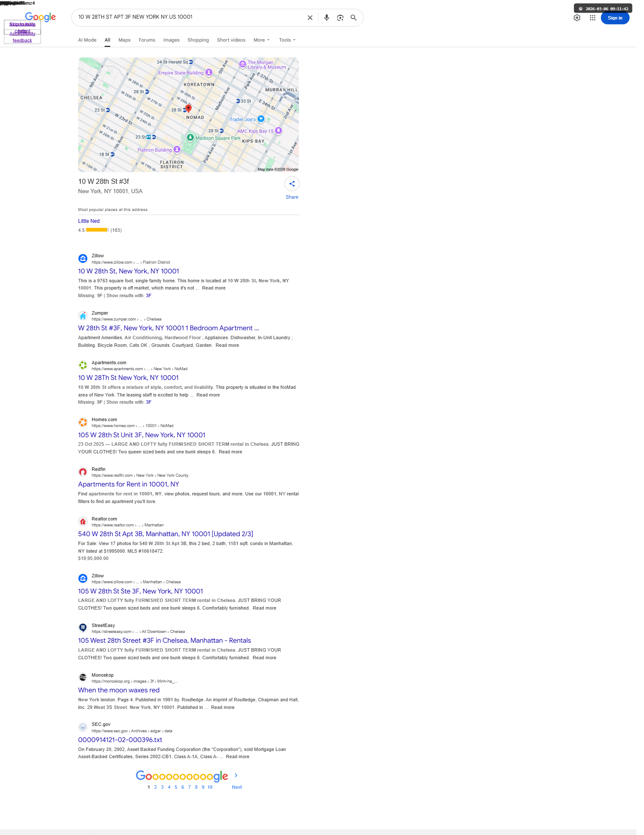Viewport: 644px width, 835px height.
Task: Start voice search with the microphone
Action: [326, 18]
